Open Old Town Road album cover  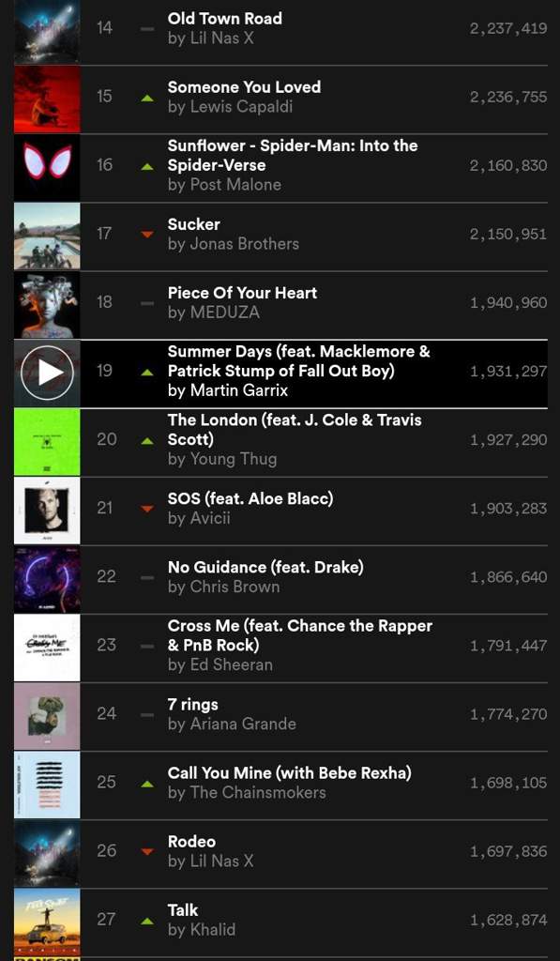[47, 31]
